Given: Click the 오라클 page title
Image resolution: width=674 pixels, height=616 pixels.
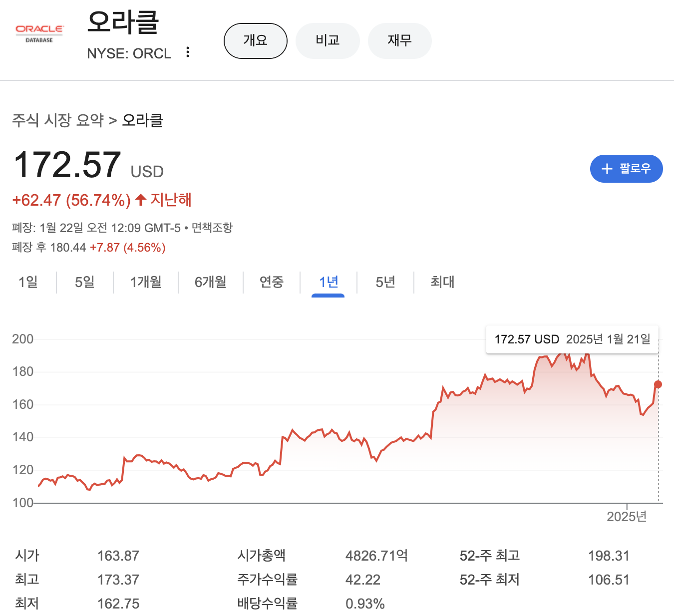Looking at the screenshot, I should click(123, 23).
